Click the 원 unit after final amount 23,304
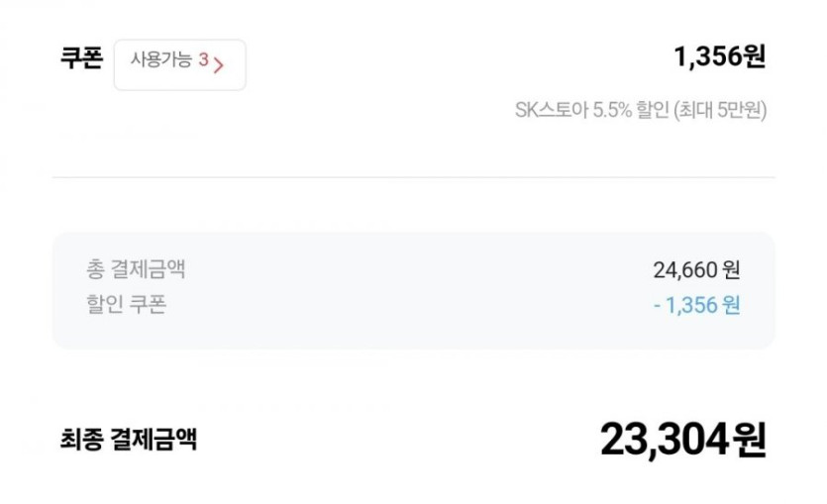827x504 pixels. tap(749, 441)
